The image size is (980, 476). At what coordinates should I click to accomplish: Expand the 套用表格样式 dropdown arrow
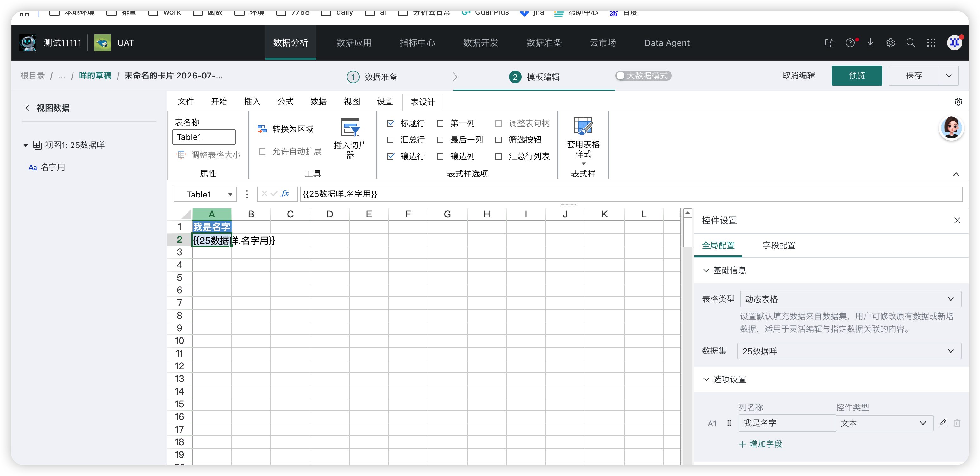pyautogui.click(x=583, y=164)
